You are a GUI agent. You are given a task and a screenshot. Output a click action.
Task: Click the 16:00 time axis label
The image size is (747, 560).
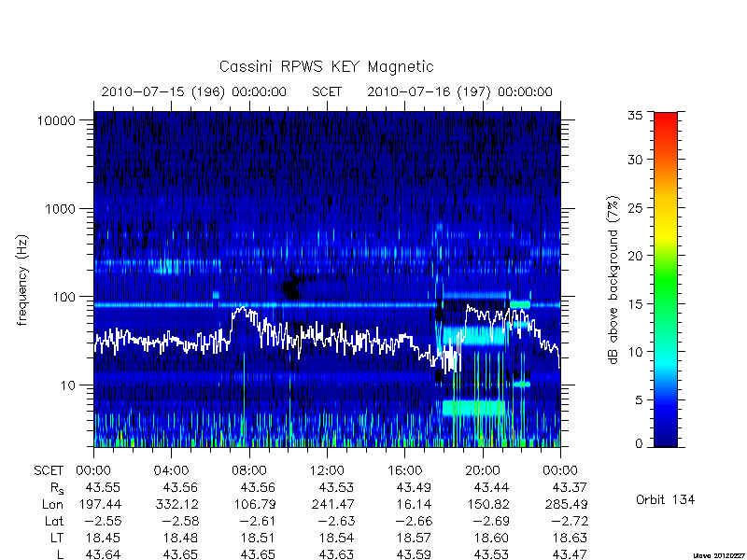pyautogui.click(x=404, y=470)
